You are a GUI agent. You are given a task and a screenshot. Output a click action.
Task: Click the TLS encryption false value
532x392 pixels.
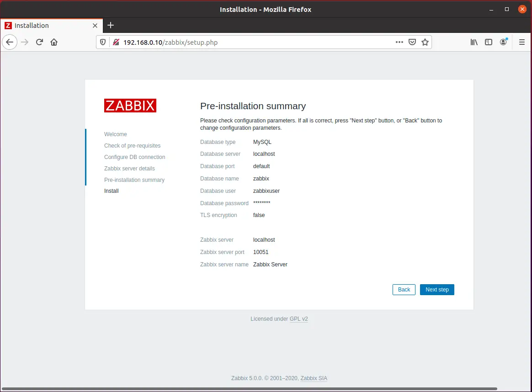(x=259, y=215)
